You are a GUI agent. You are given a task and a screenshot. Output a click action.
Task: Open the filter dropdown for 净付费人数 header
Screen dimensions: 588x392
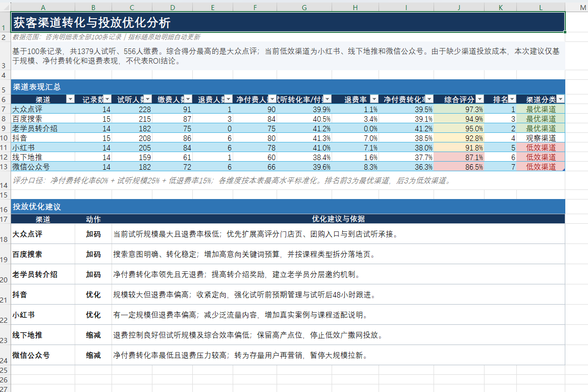273,99
